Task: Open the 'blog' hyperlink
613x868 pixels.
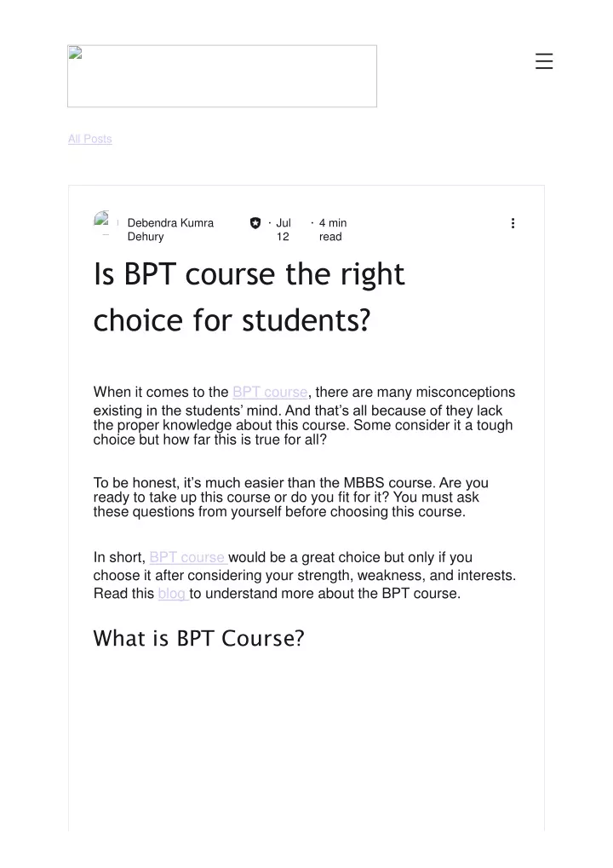Action: coord(173,594)
